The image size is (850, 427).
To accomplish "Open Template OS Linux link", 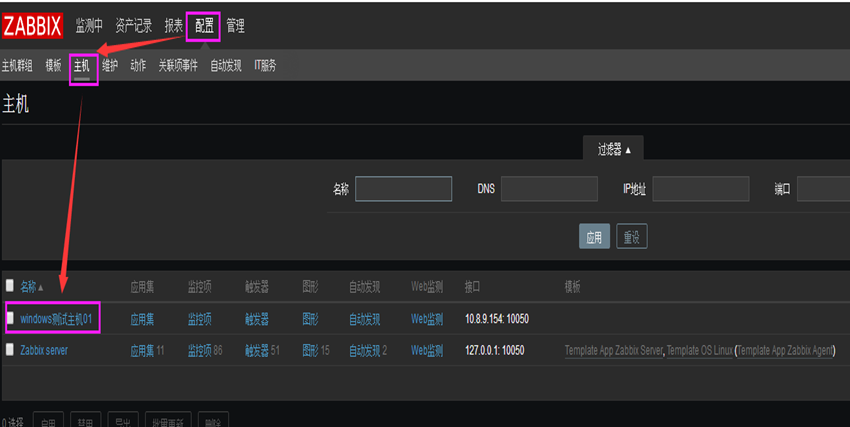I will (700, 351).
